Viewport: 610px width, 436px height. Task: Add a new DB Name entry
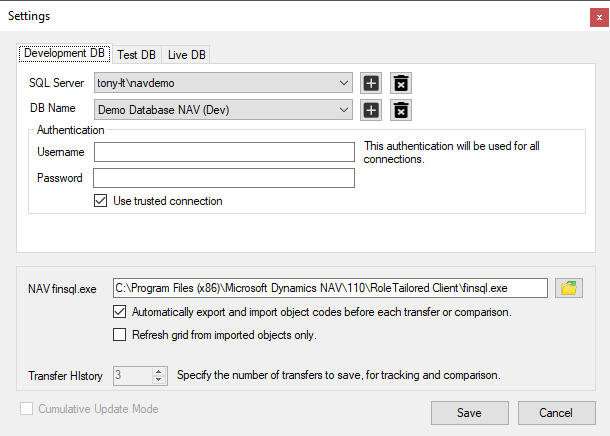[371, 110]
